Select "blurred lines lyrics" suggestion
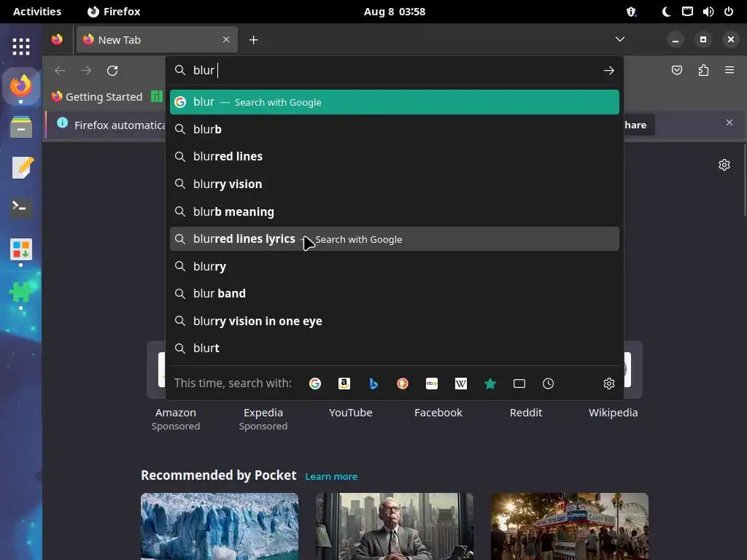Viewport: 747px width, 560px height. [395, 238]
